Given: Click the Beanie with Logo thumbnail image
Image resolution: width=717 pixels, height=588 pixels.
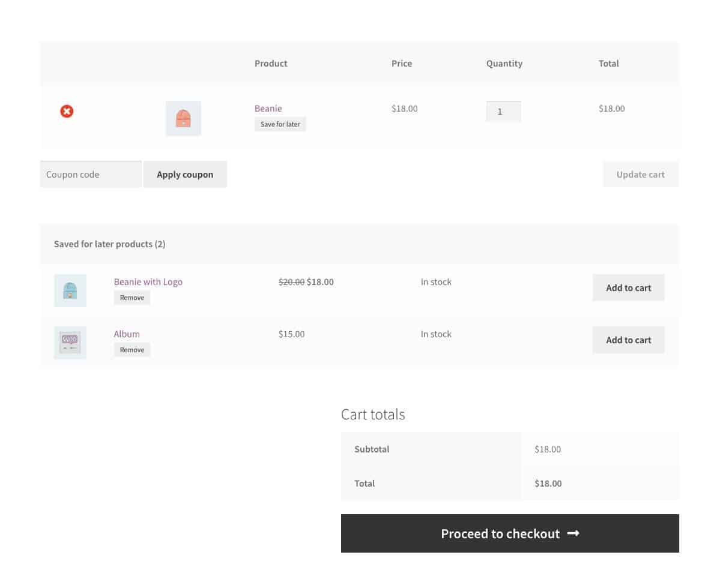Looking at the screenshot, I should [x=70, y=290].
